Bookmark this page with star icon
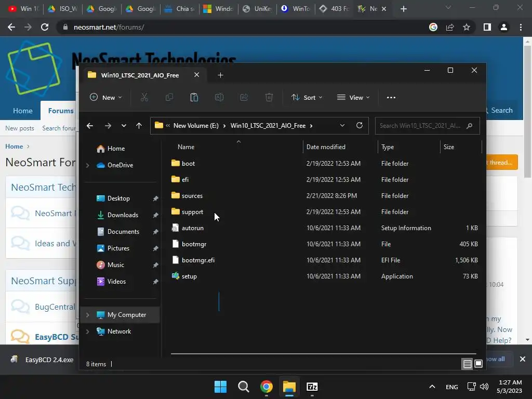 pyautogui.click(x=467, y=27)
